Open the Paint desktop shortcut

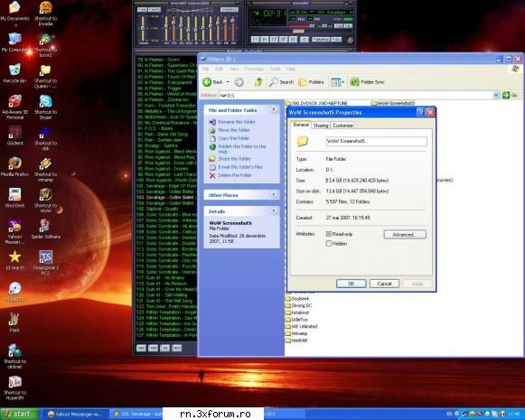click(14, 322)
